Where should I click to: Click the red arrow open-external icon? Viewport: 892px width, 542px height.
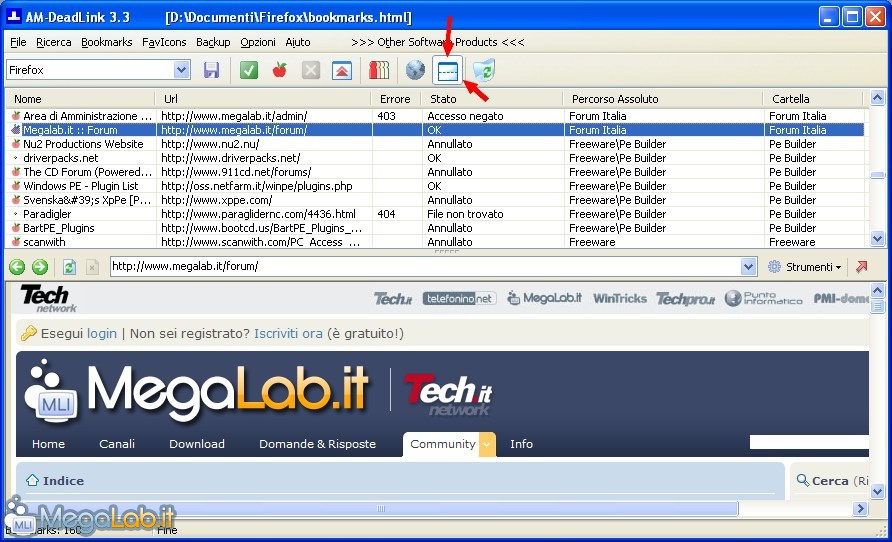point(862,266)
